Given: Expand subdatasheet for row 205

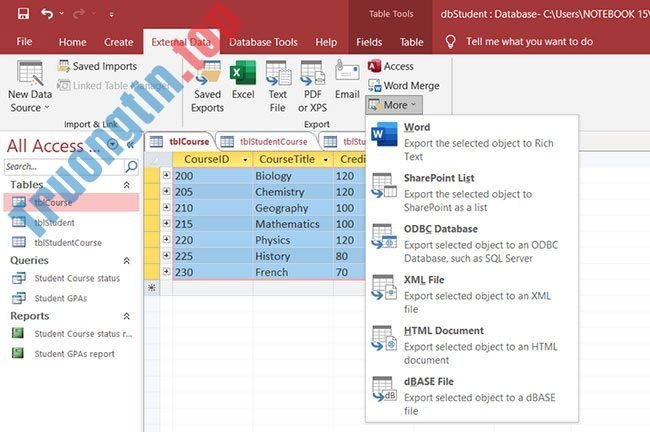Looking at the screenshot, I should 166,191.
